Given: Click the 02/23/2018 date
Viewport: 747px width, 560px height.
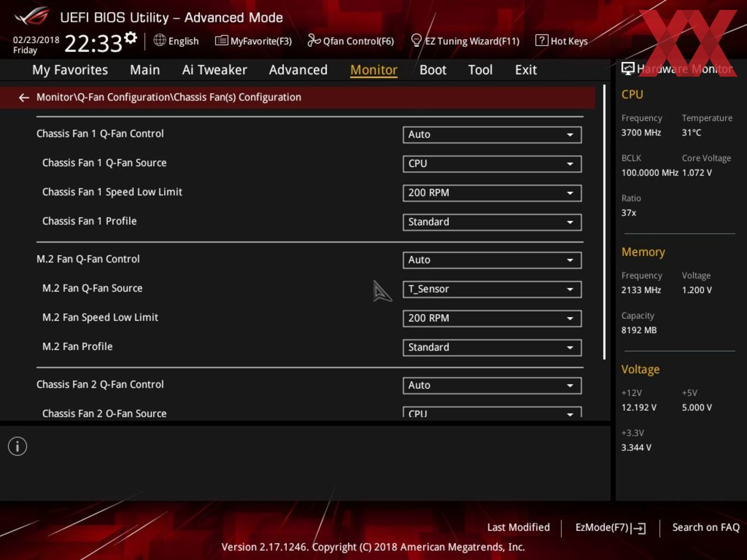Looking at the screenshot, I should [36, 40].
